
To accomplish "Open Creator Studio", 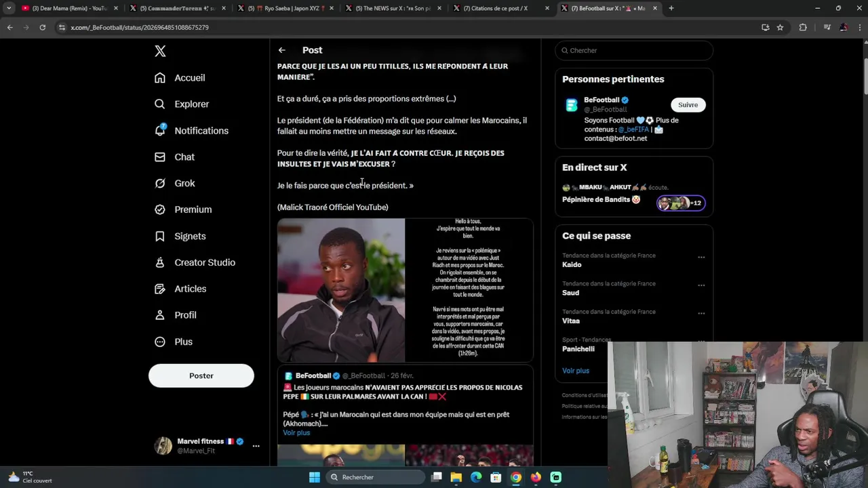I will click(195, 263).
